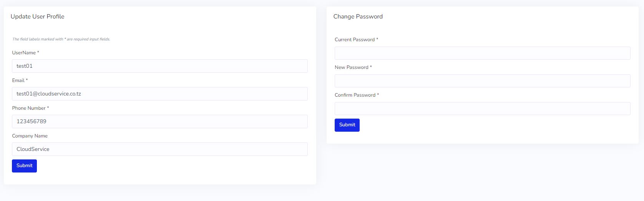The height and width of the screenshot is (201, 644).
Task: Click the required input fields note
Action: [61, 39]
